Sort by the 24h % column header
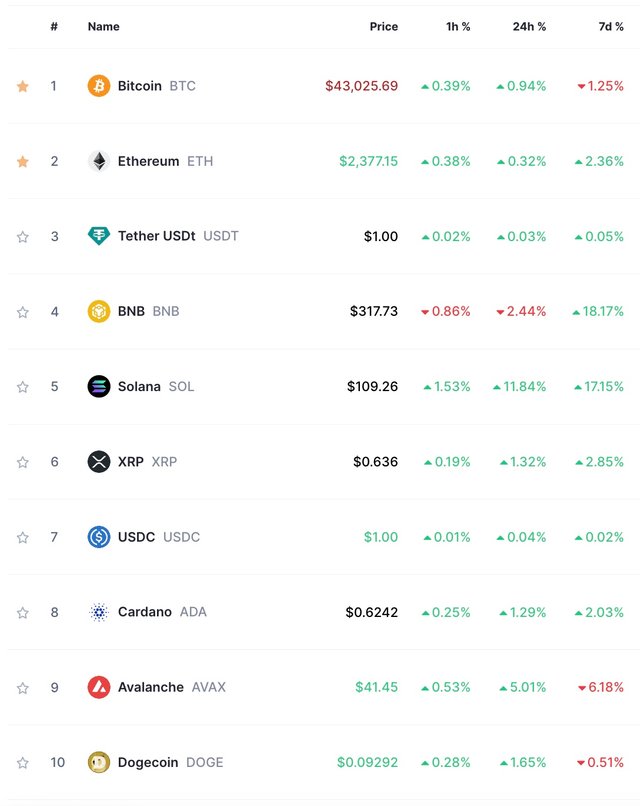The height and width of the screenshot is (806, 640). (529, 27)
